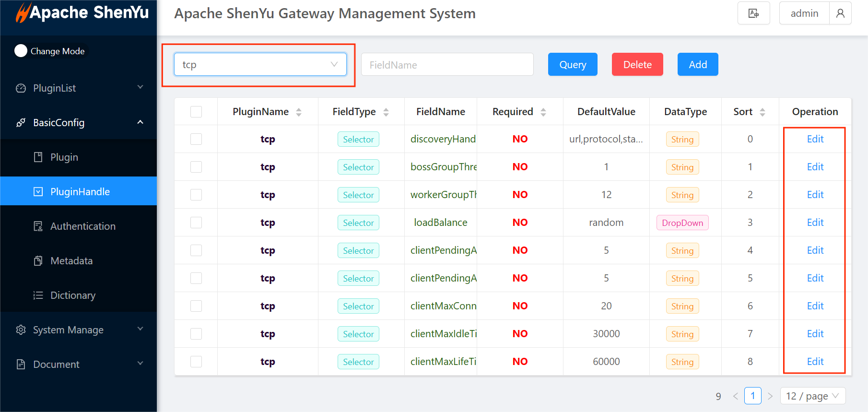Toggle the Change Mode switch
Viewport: 868px width, 412px height.
click(21, 51)
